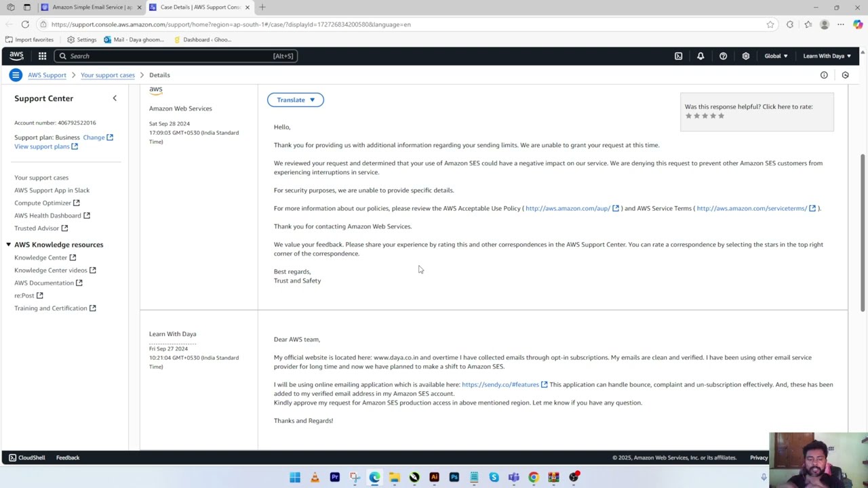868x488 pixels.
Task: Click Import favorites in bookmarks bar
Action: (29, 39)
